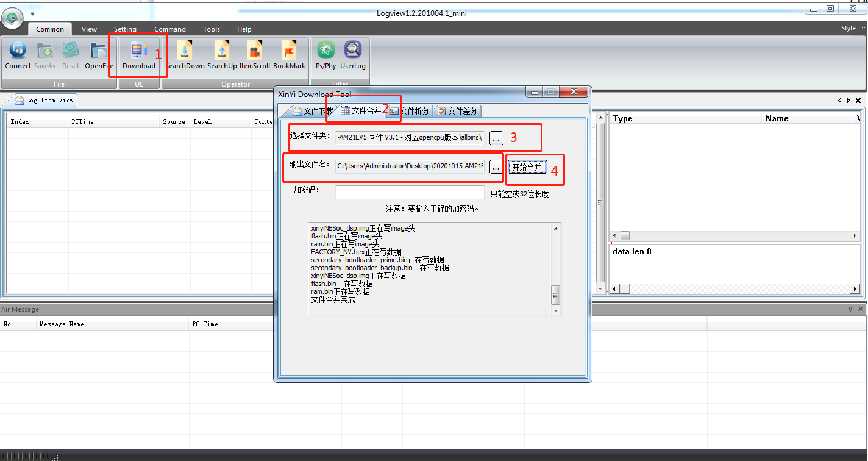This screenshot has width=868, height=461.
Task: Click the SearchUp operator icon
Action: click(222, 55)
